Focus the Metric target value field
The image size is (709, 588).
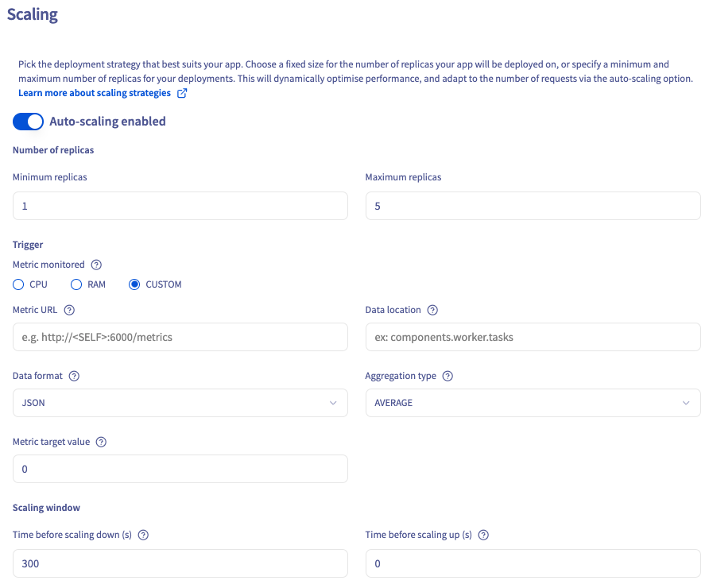[x=180, y=469]
